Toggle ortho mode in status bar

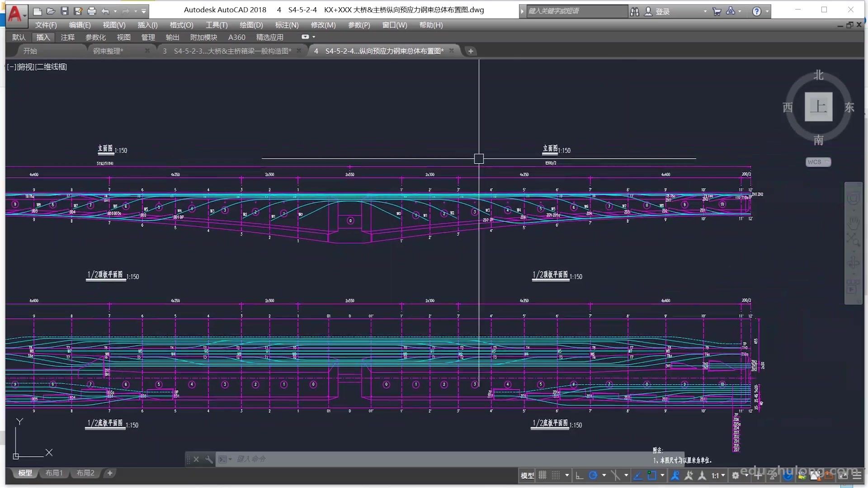579,475
